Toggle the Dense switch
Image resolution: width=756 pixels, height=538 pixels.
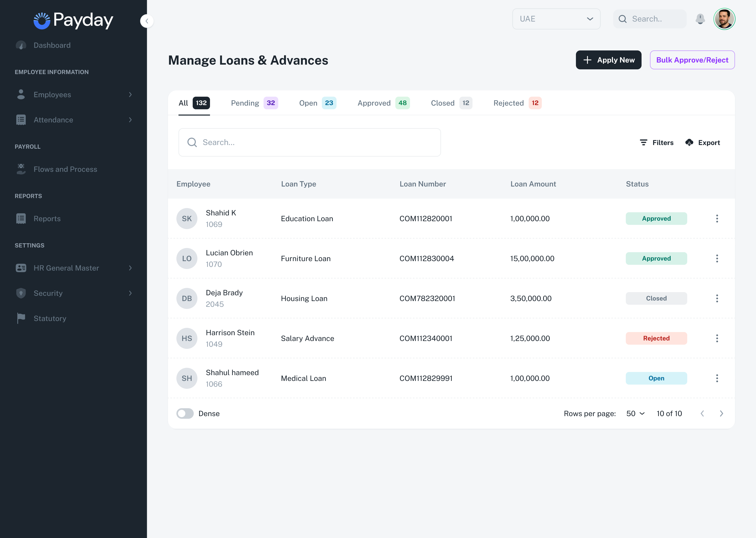[185, 413]
